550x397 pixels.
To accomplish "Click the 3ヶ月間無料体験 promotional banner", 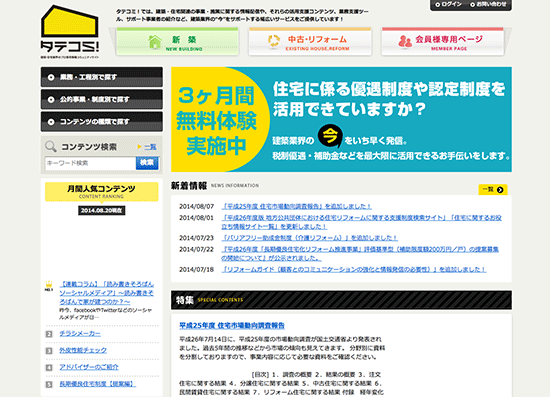I will (x=341, y=119).
